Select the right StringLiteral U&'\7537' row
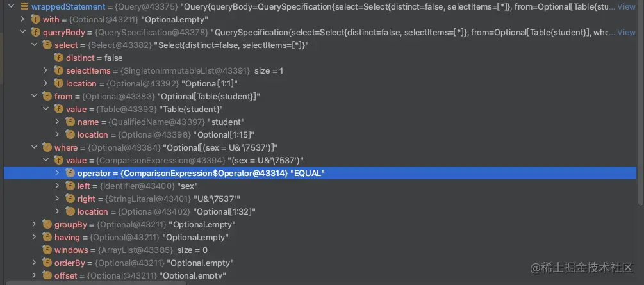 [x=320, y=199]
